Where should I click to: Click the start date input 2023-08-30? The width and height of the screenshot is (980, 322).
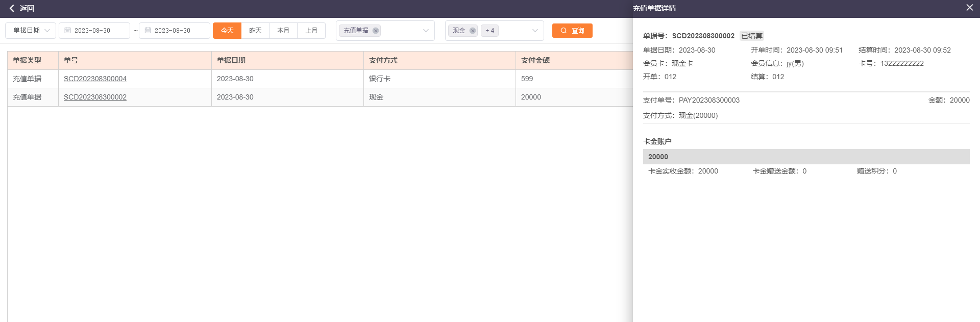[94, 31]
